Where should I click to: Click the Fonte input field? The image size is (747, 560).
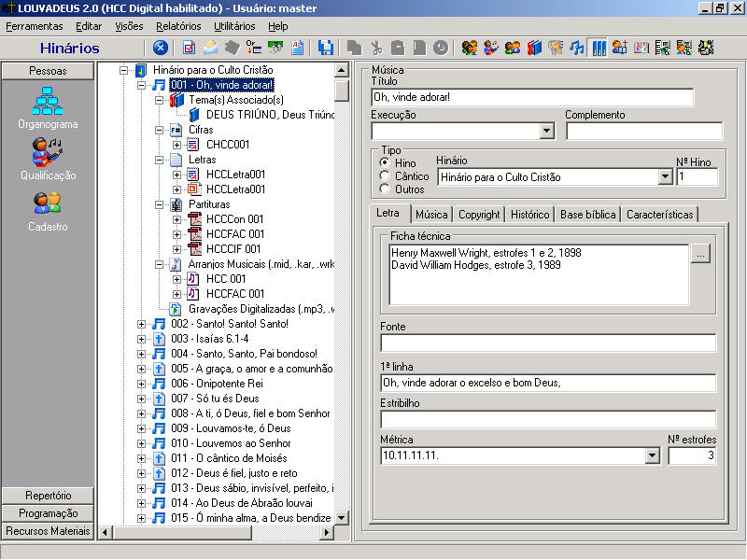point(548,343)
